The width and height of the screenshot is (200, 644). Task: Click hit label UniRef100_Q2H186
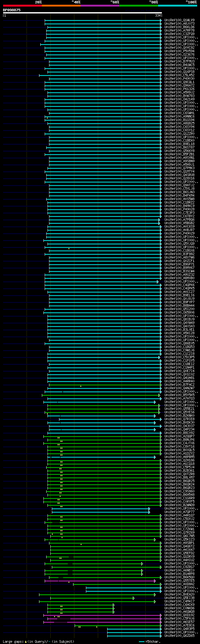pyautogui.click(x=179, y=460)
